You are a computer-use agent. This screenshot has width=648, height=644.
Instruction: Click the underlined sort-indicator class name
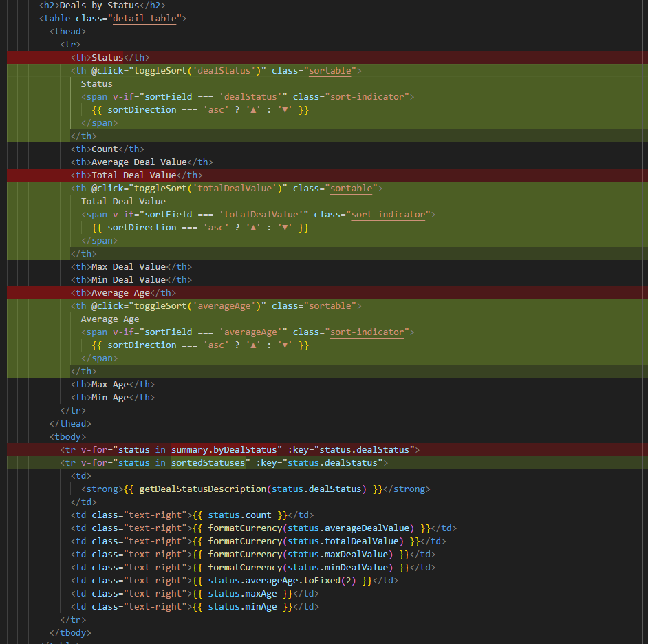tap(367, 96)
